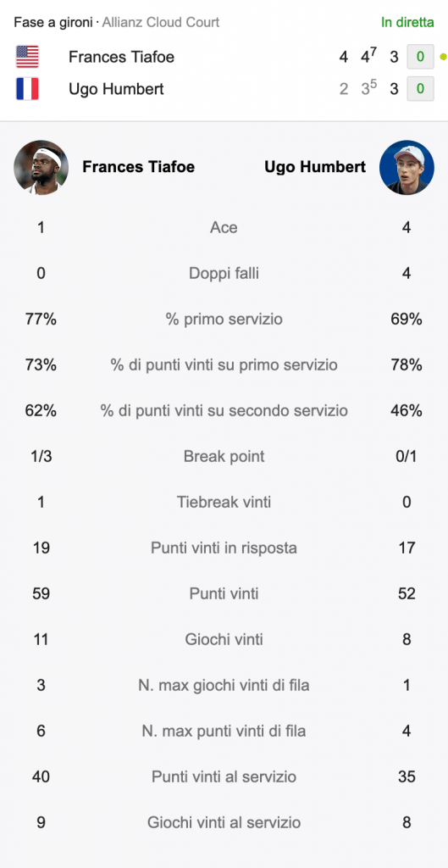Click the green serving indicator dot
Image resolution: width=448 pixels, height=868 pixels.
click(x=442, y=57)
